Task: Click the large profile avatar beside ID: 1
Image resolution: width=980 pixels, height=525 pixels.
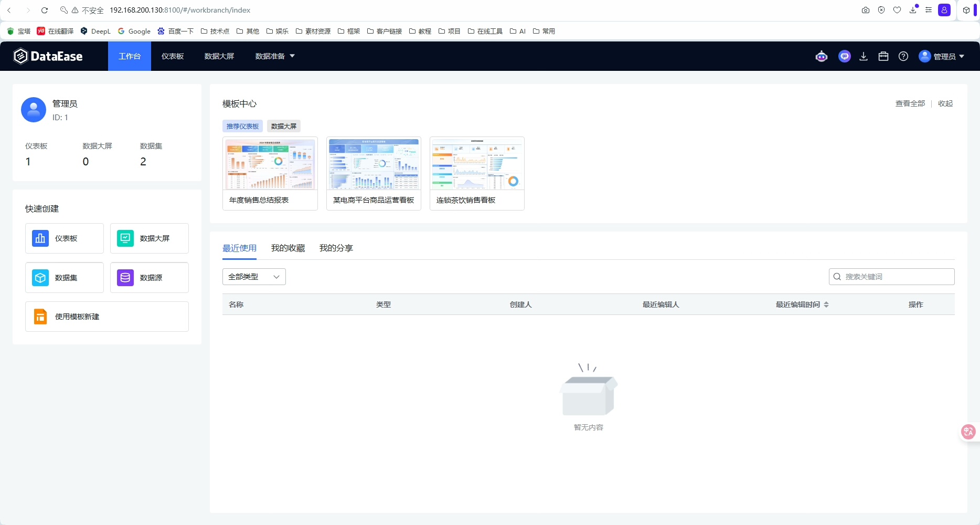Action: 34,110
